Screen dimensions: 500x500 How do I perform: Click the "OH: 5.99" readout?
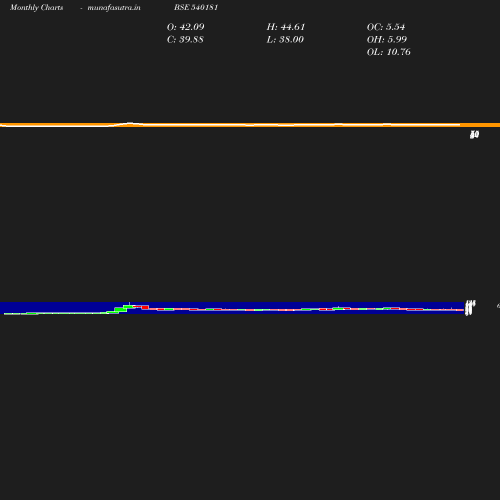(387, 40)
